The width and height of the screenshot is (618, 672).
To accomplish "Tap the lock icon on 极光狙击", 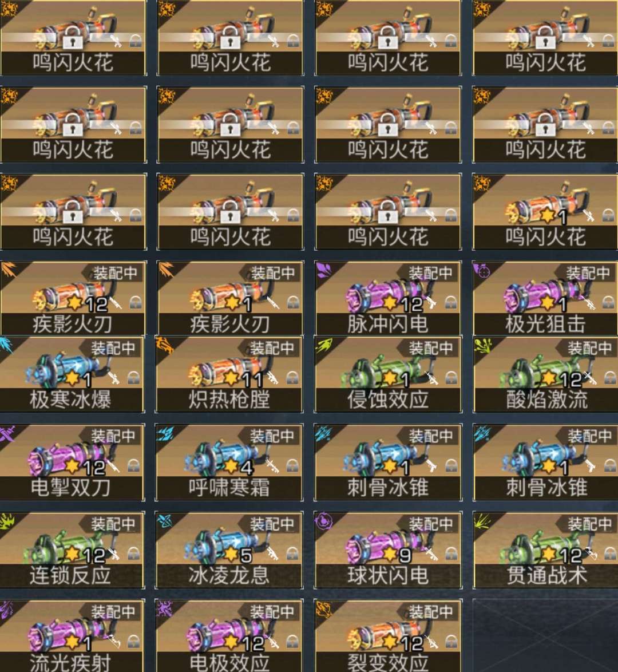I will click(x=609, y=303).
